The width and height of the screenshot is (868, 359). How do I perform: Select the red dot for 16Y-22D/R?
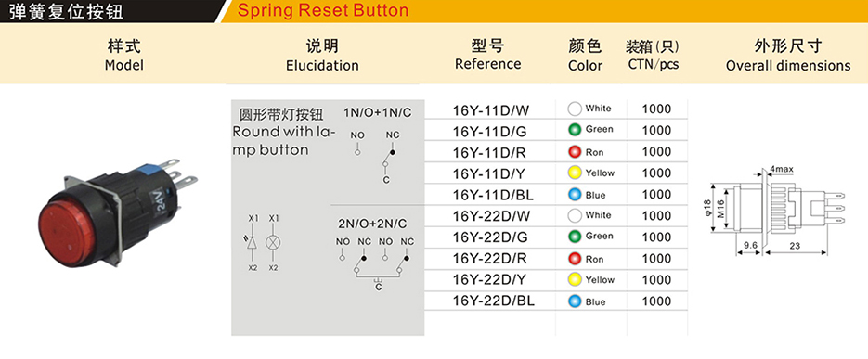[575, 258]
